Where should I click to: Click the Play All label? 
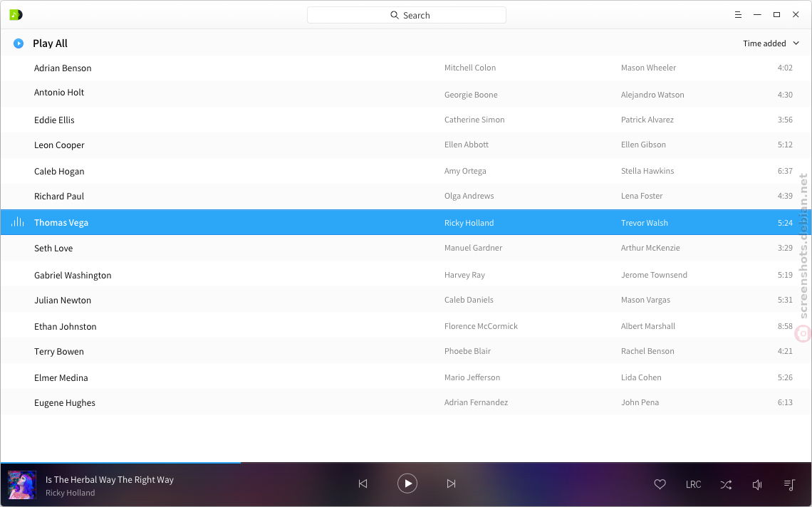tap(51, 43)
